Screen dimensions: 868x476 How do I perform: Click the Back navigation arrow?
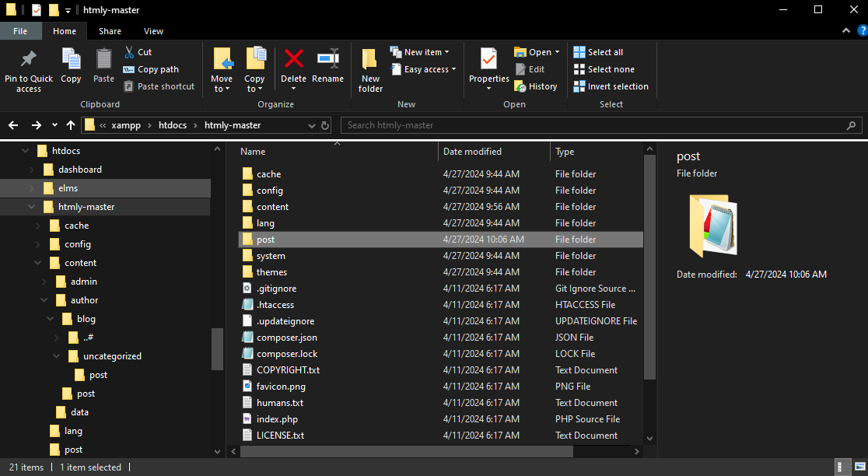coord(12,124)
